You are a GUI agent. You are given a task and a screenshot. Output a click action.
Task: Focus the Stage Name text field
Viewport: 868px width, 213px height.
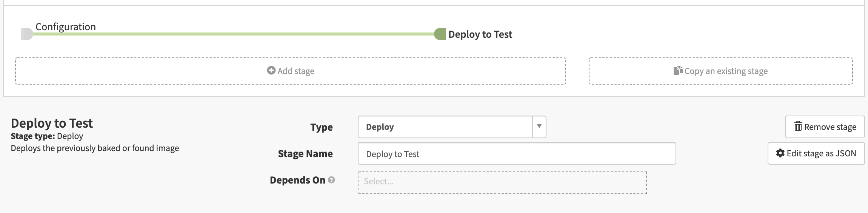[x=516, y=154]
